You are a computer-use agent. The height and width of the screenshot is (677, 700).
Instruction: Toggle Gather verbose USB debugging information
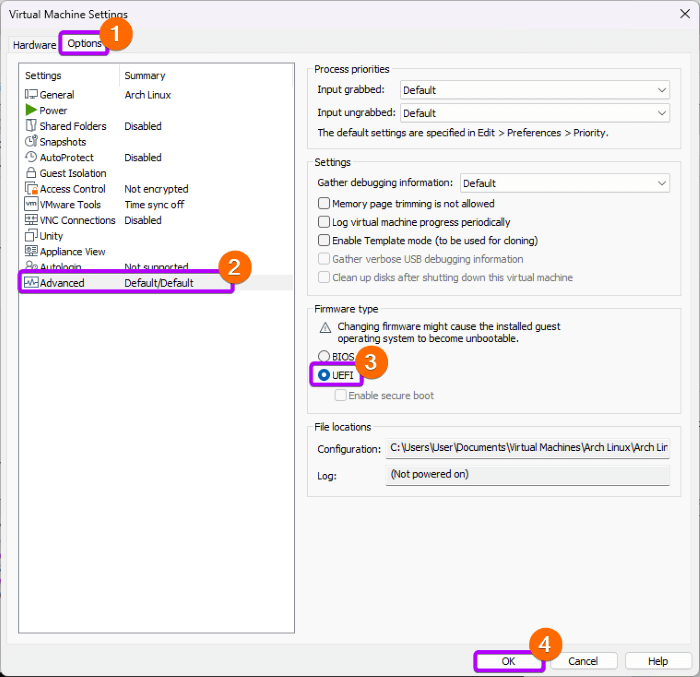pos(324,259)
